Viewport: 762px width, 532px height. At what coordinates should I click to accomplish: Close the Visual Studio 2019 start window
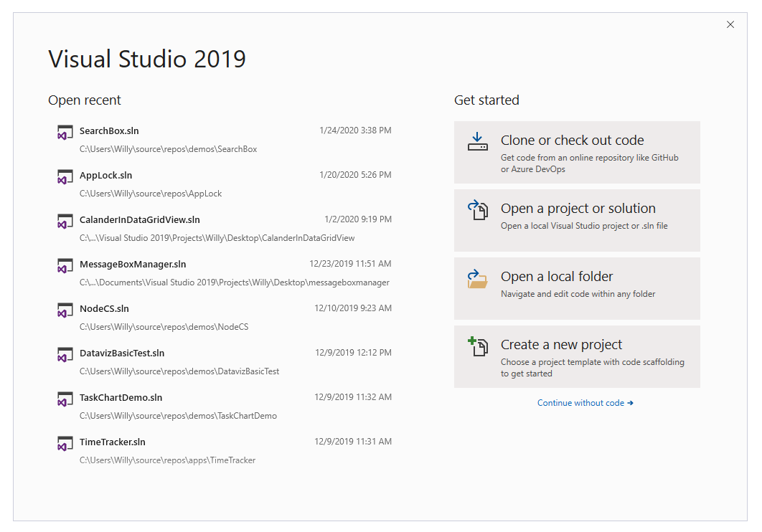click(730, 25)
